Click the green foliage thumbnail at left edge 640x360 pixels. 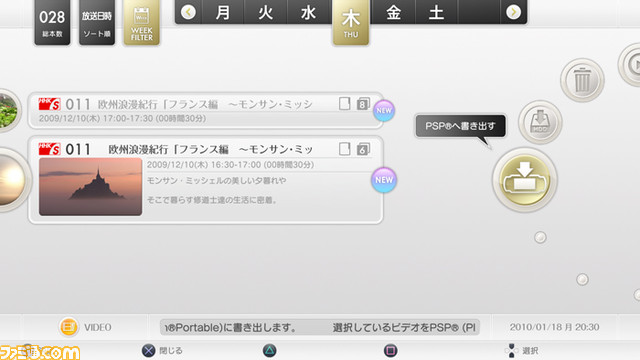pos(9,111)
